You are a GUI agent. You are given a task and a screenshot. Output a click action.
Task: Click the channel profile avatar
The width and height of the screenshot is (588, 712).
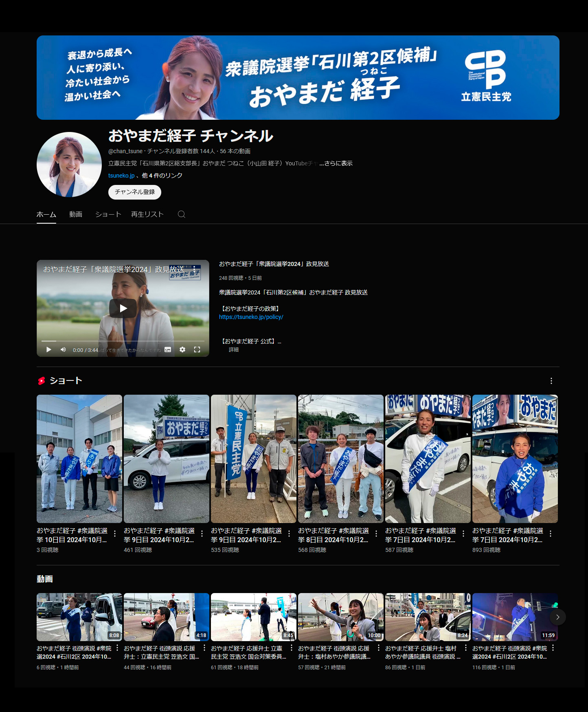point(69,165)
